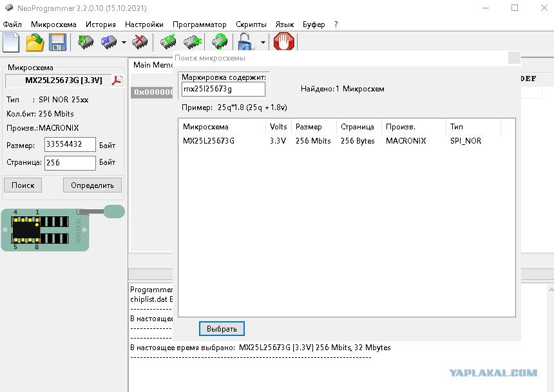Click the 256 Bytes cell in results
The height and width of the screenshot is (392, 554).
tap(358, 141)
